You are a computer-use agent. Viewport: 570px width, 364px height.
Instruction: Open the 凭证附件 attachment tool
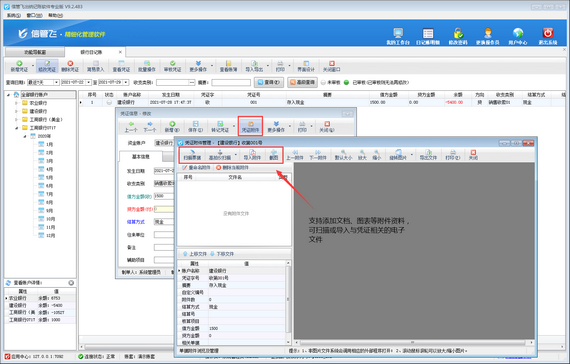point(250,126)
